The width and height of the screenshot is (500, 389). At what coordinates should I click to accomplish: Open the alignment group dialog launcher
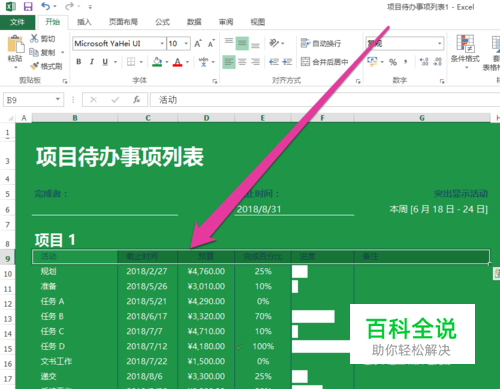(358, 81)
